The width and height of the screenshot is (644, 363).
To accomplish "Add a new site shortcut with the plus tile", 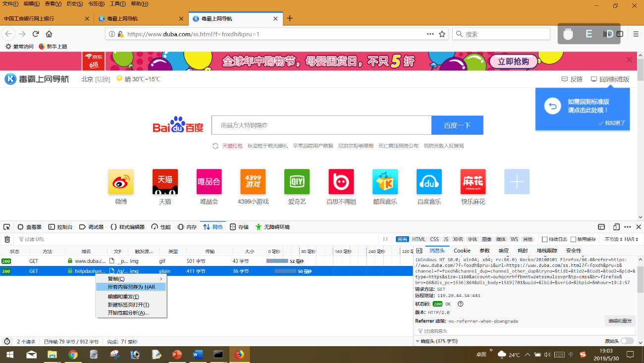I will click(517, 182).
